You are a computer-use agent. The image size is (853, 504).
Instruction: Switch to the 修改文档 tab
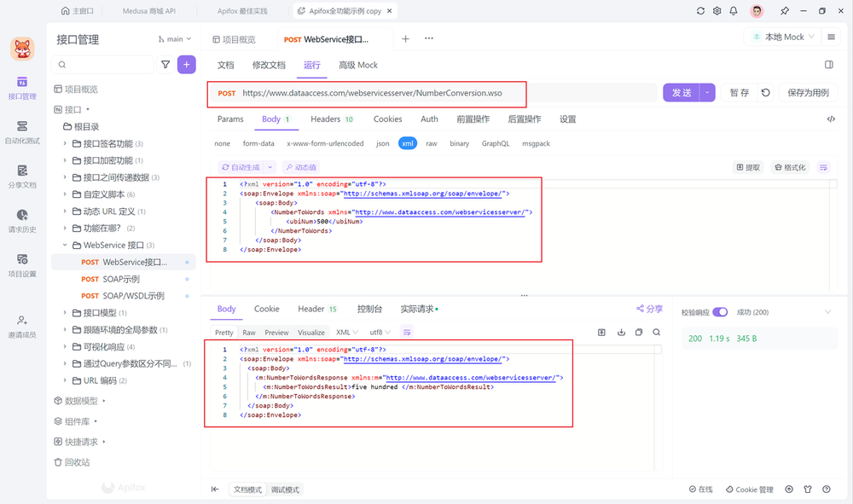pyautogui.click(x=270, y=65)
